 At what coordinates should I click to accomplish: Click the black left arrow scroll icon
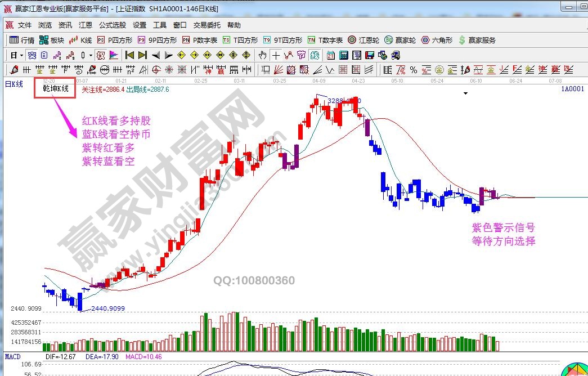(156, 55)
